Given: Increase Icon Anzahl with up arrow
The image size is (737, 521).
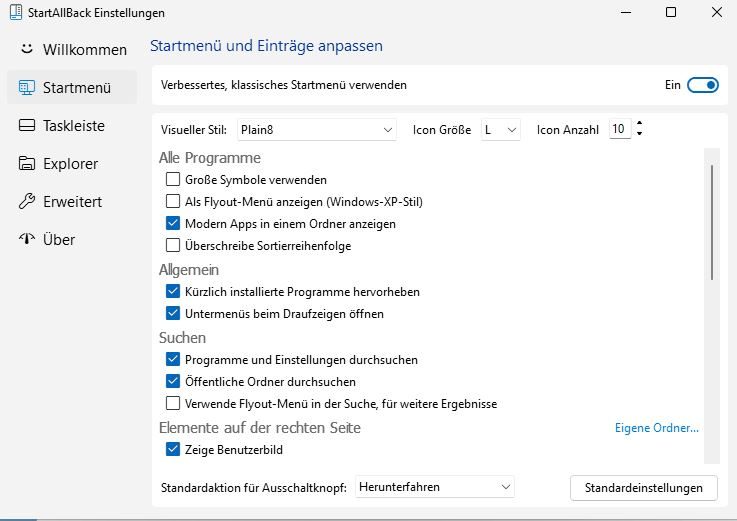Looking at the screenshot, I should pyautogui.click(x=640, y=124).
